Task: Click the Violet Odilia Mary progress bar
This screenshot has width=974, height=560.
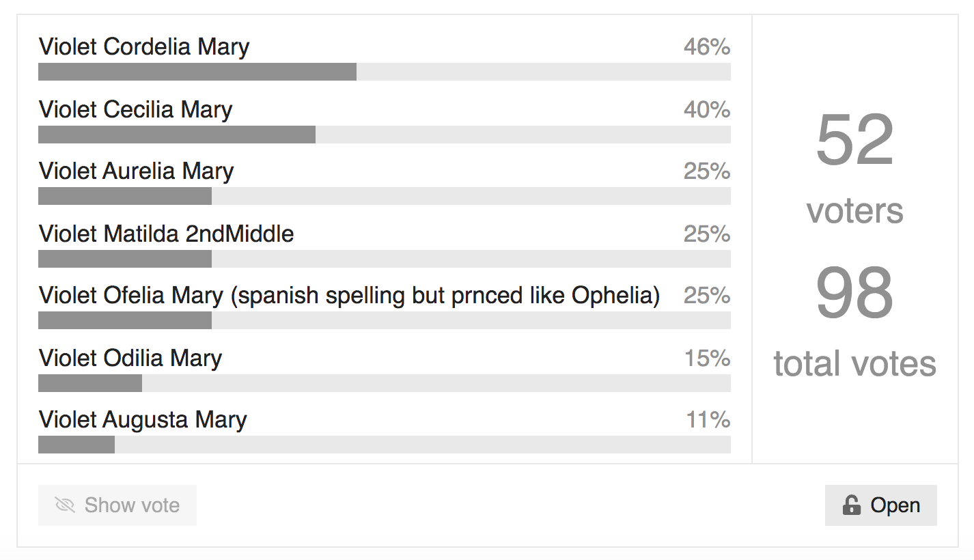Action: point(385,383)
